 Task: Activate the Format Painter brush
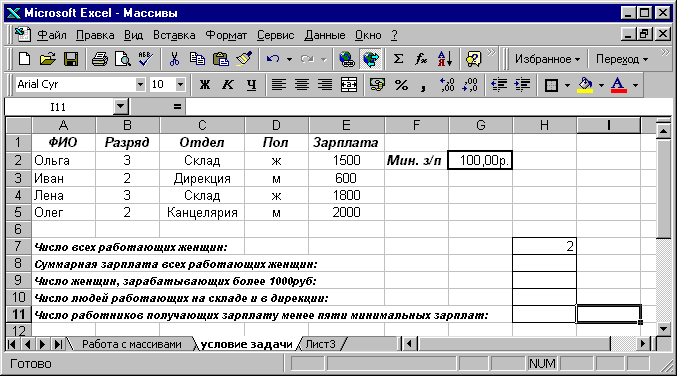coord(244,59)
